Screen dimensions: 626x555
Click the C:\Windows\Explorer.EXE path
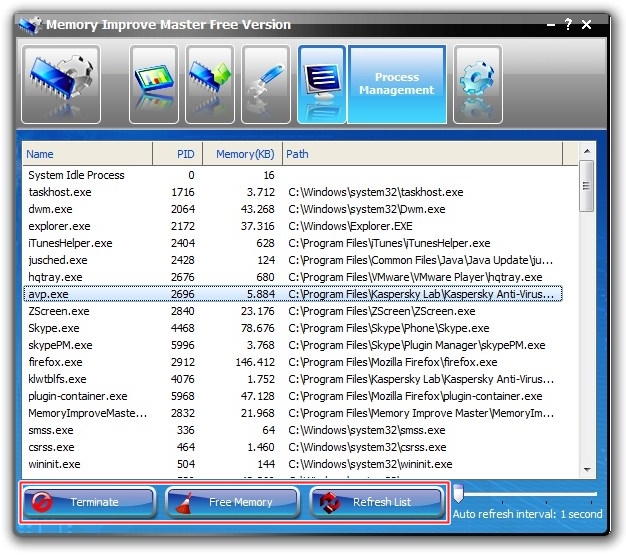[350, 226]
